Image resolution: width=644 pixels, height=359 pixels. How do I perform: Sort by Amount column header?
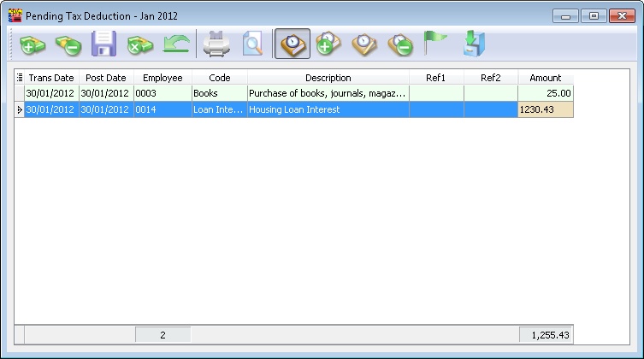(545, 78)
